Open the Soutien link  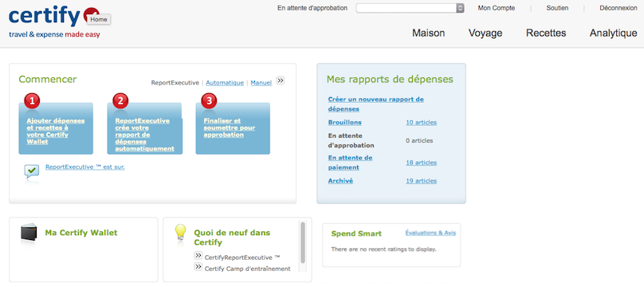pyautogui.click(x=557, y=8)
